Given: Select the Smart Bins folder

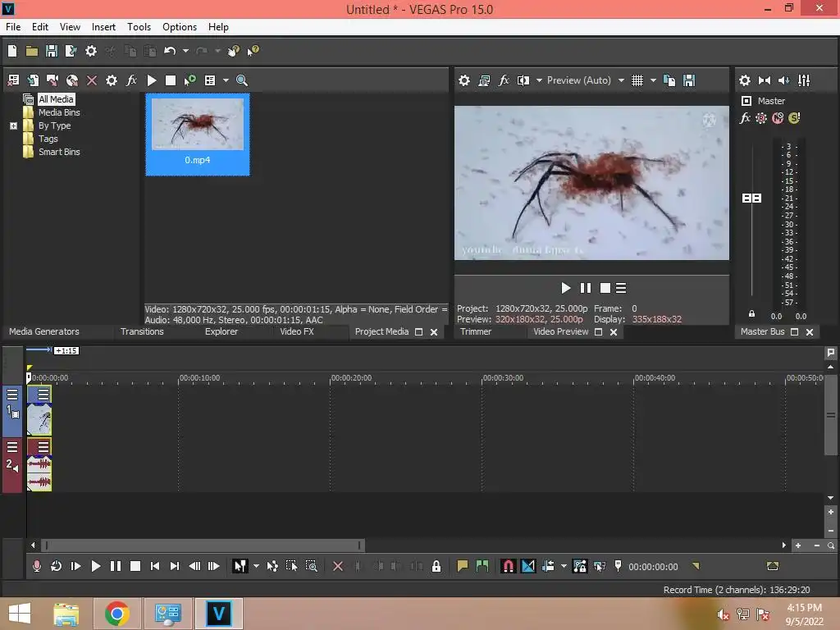Looking at the screenshot, I should 59,152.
